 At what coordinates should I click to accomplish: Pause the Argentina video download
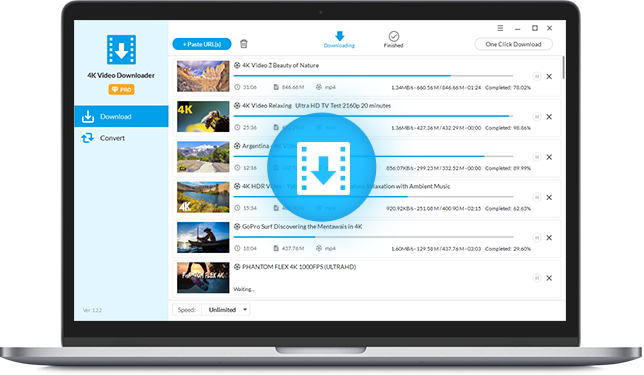pyautogui.click(x=537, y=157)
